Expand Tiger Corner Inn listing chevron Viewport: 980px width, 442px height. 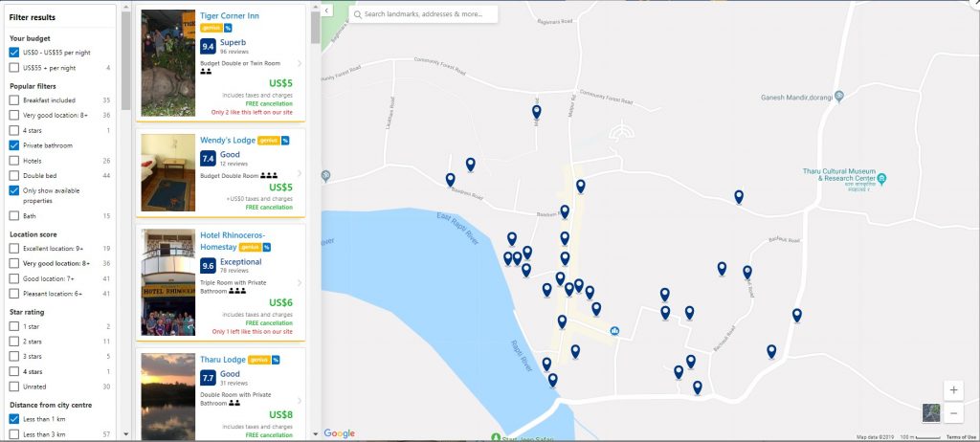300,63
